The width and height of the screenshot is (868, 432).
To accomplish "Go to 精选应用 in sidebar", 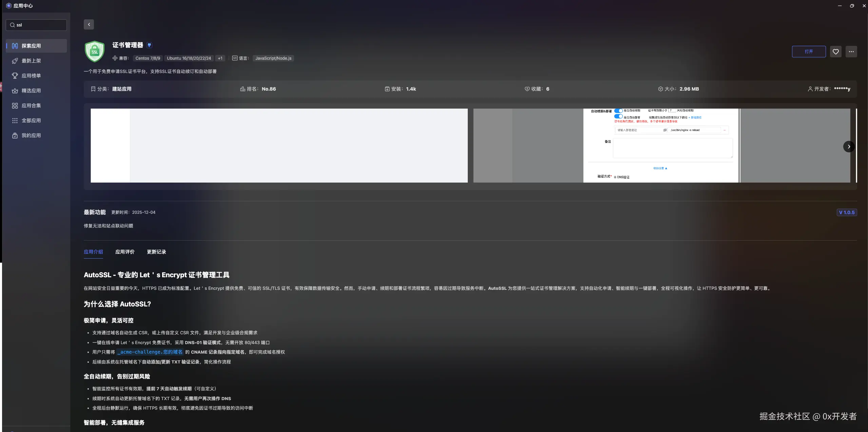I will (x=31, y=91).
